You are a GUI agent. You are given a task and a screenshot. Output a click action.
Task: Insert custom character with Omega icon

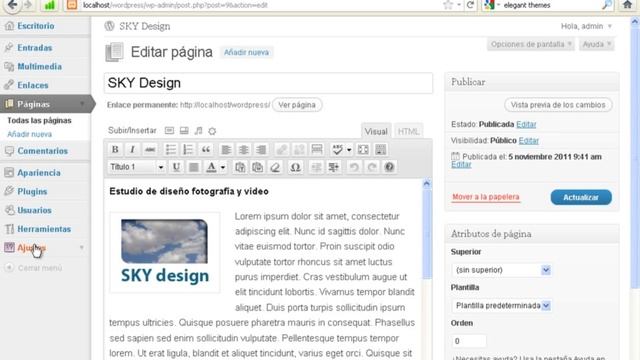295,167
